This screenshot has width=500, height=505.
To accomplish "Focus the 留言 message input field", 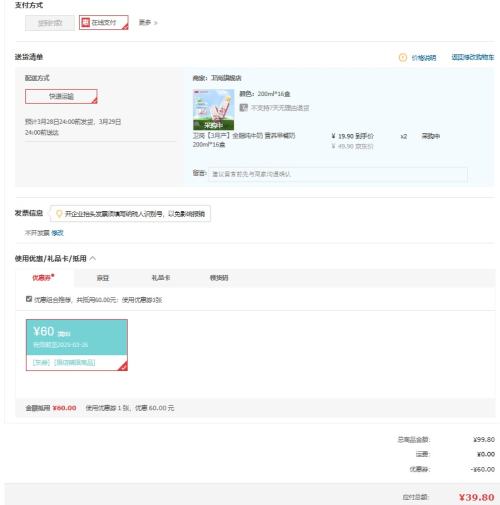I will (338, 174).
